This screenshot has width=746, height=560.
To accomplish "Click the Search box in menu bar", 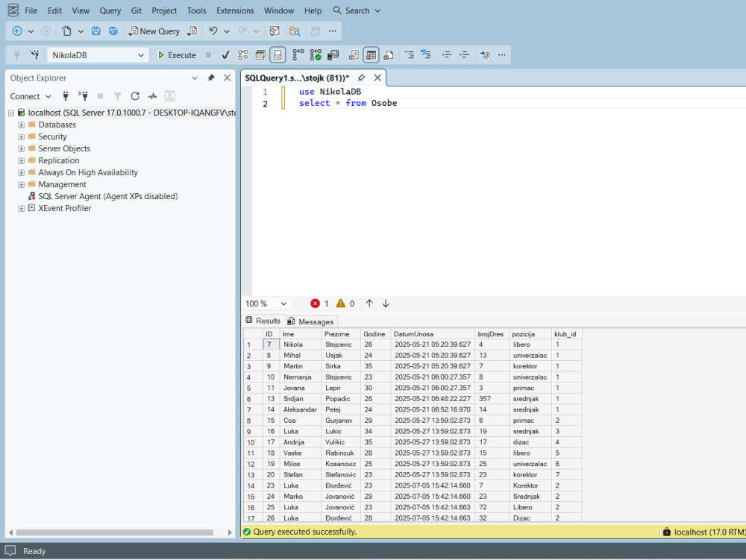I will [357, 10].
